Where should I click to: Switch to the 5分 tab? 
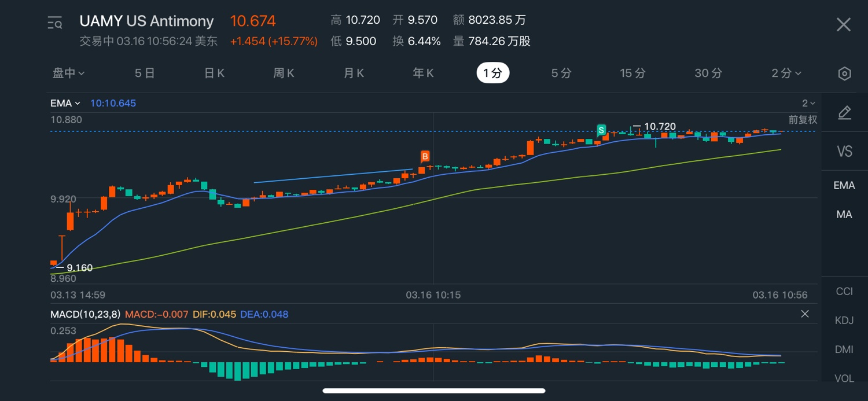point(561,73)
